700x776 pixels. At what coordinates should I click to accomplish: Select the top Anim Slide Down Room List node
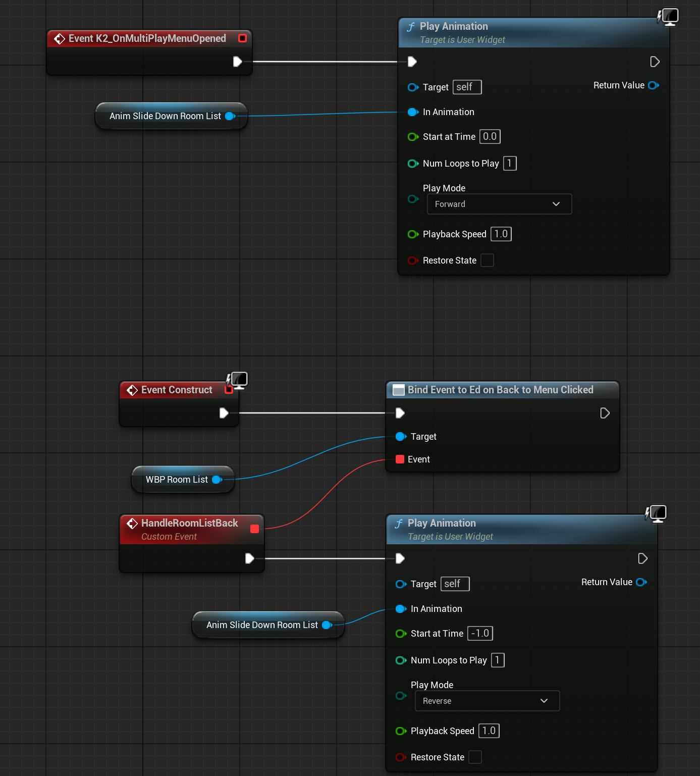pos(171,116)
